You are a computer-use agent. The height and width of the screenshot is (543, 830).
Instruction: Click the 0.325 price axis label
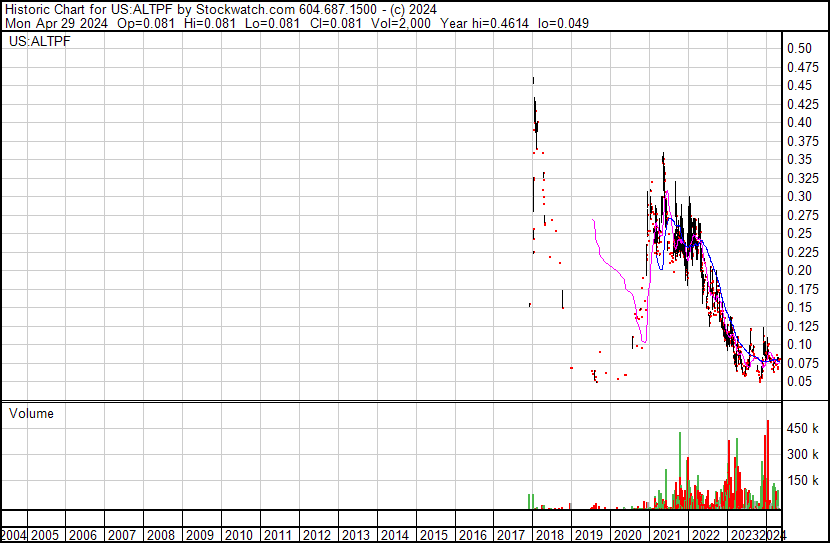(x=803, y=178)
